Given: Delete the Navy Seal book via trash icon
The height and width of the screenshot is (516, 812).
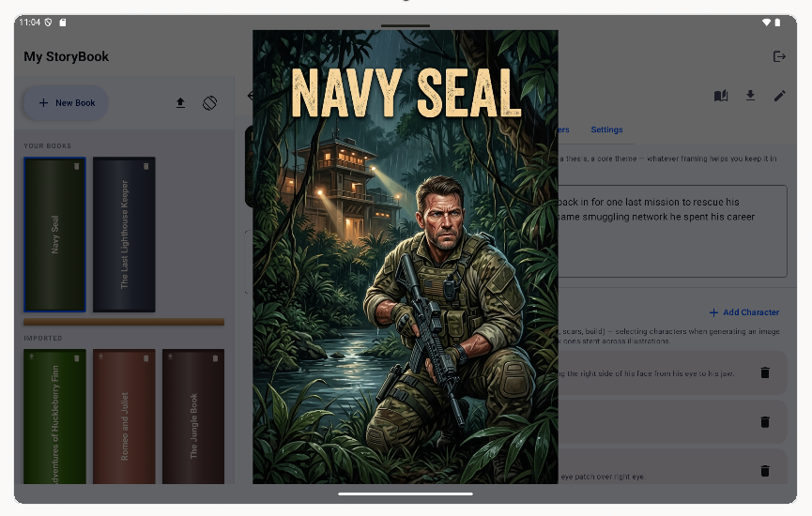Looking at the screenshot, I should [x=77, y=166].
